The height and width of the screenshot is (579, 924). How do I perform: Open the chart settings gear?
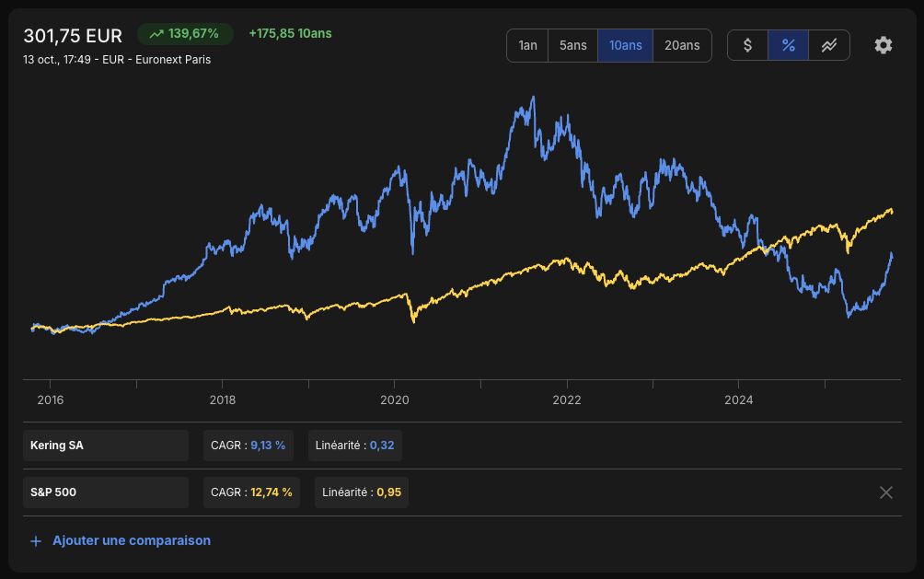coord(883,45)
